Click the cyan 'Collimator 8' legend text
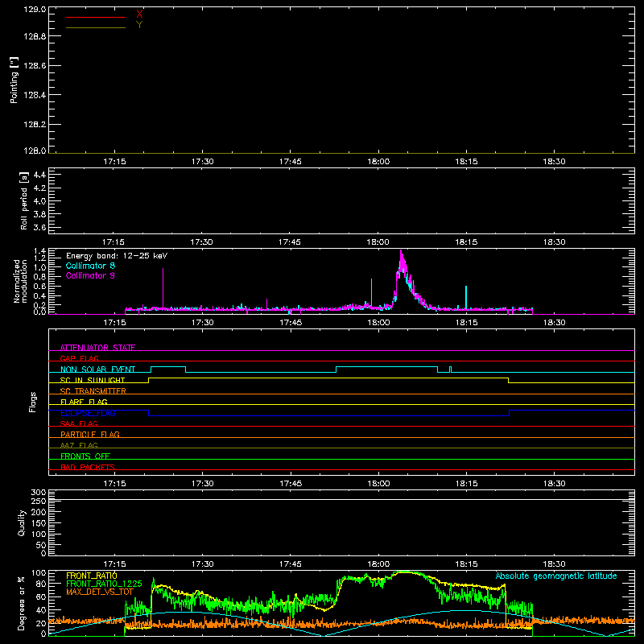644x644 pixels. click(90, 266)
